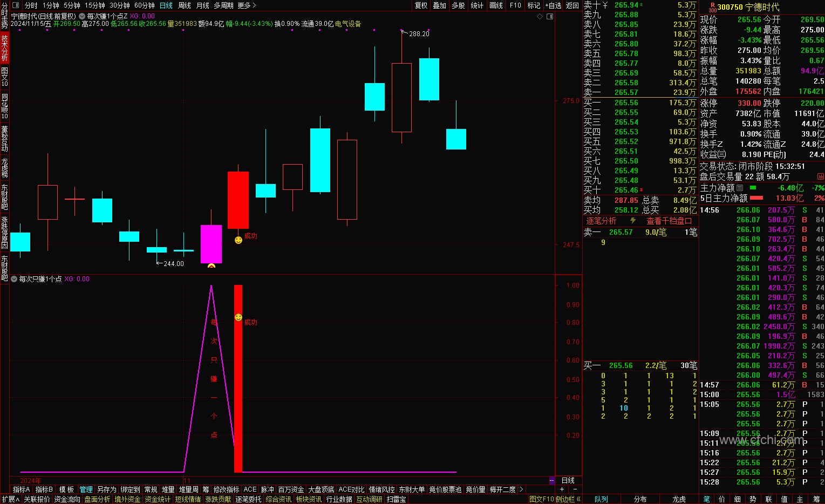Click the lightning bolt icon beside 逐笔分析
Image resolution: width=825 pixels, height=504 pixels.
click(x=633, y=221)
